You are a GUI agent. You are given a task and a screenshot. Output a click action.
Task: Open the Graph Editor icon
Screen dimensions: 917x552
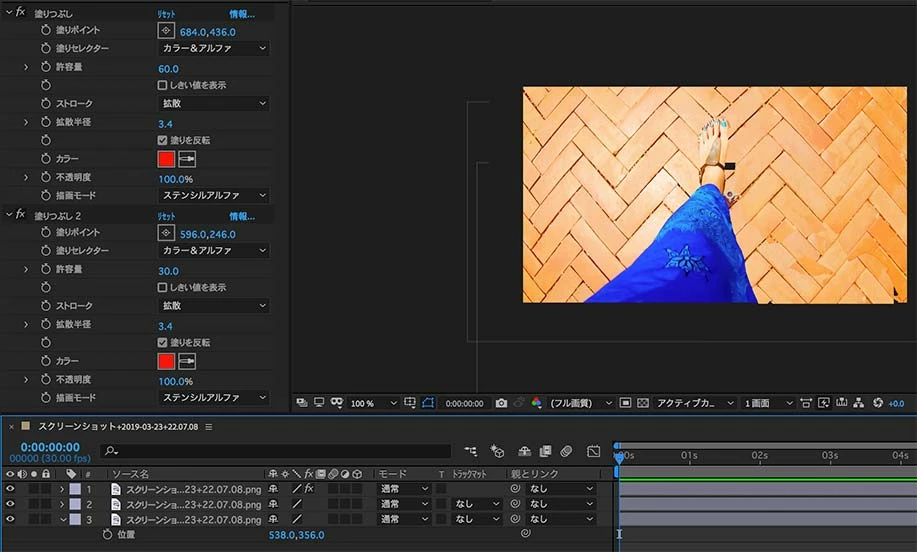pos(594,451)
